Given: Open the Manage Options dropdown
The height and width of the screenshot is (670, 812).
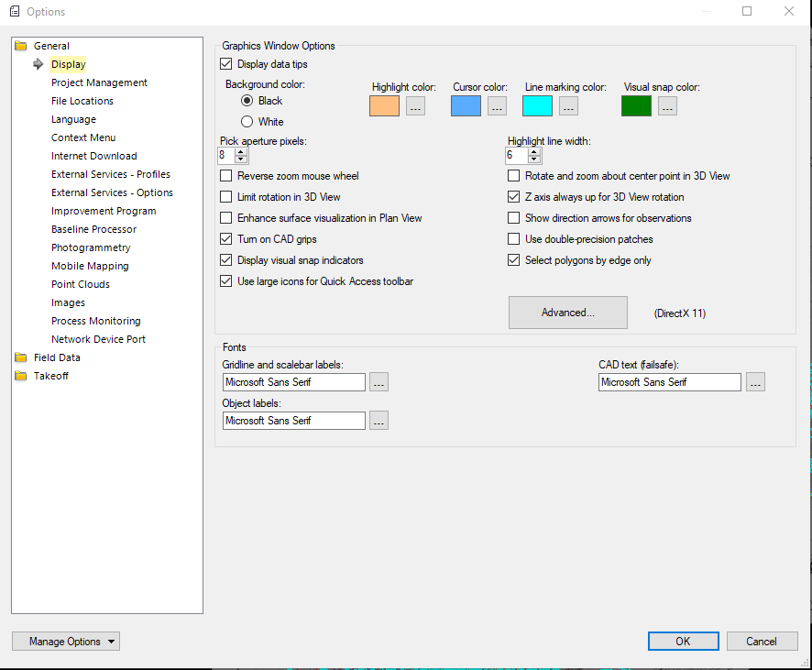Looking at the screenshot, I should click(66, 641).
